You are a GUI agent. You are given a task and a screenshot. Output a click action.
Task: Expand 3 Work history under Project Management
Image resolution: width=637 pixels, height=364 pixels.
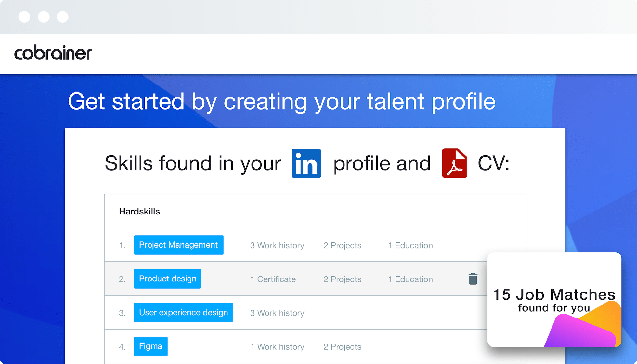277,245
